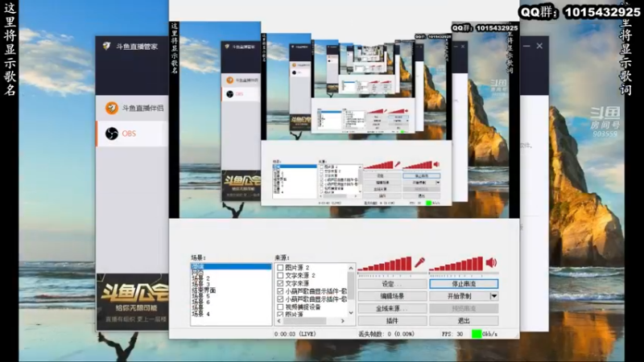
Task: Click the 退出 exit button
Action: point(464,320)
